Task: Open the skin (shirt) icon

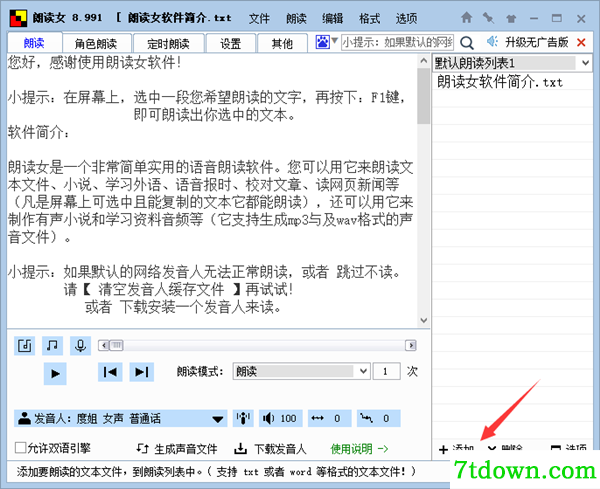Action: [x=511, y=18]
